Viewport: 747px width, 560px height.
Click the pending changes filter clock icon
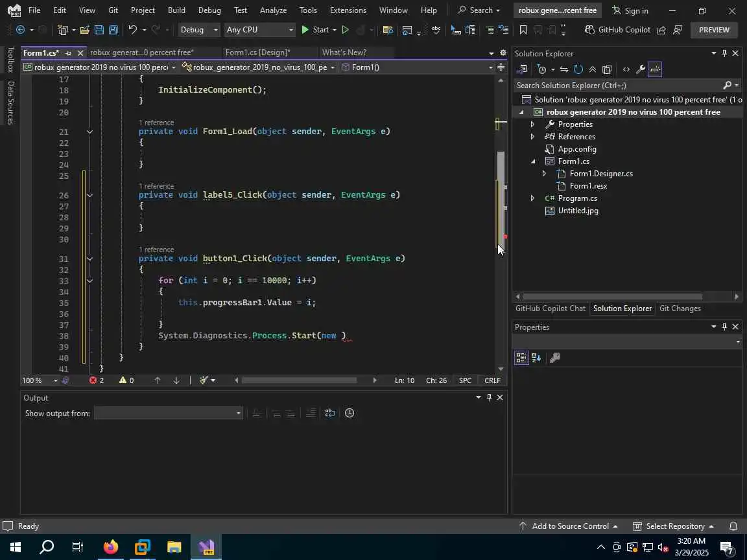[x=541, y=69]
